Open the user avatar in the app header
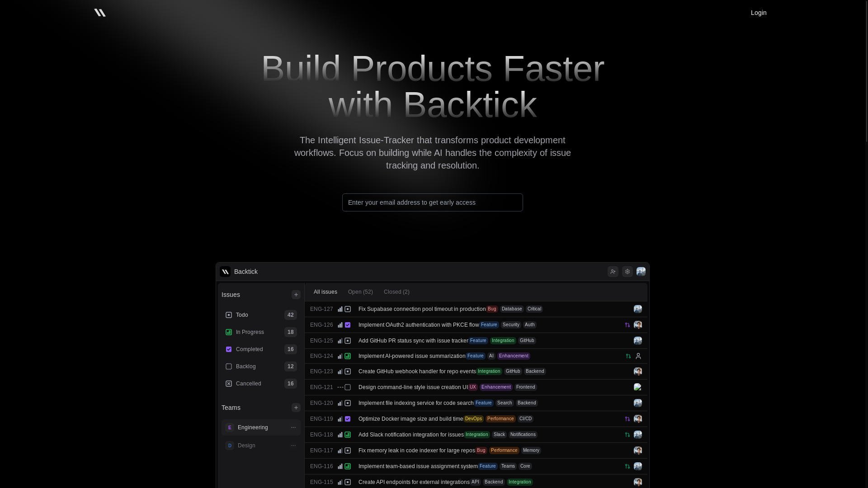Screen dimensions: 868x488 click(x=641, y=272)
